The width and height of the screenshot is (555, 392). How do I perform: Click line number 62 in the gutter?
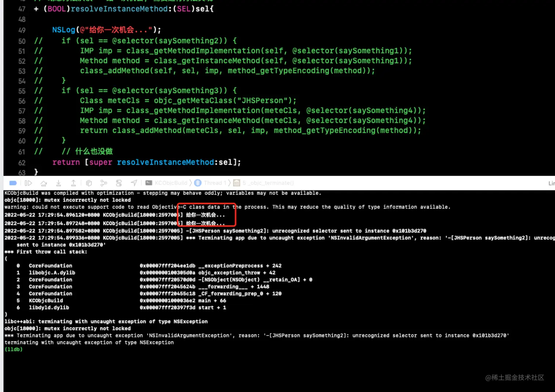coord(22,163)
